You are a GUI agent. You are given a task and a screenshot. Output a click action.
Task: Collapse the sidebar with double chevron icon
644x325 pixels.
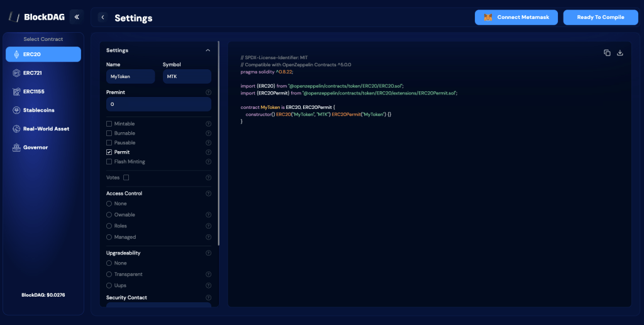pos(76,17)
